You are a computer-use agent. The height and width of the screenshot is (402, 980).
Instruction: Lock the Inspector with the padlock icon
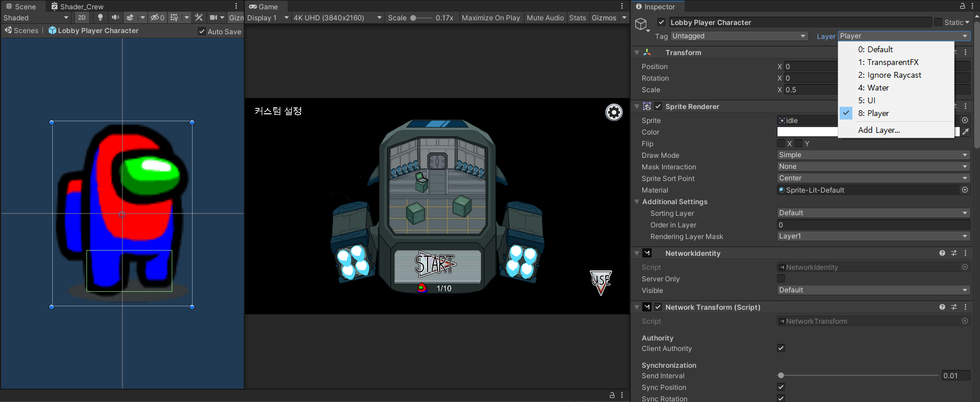click(x=963, y=6)
